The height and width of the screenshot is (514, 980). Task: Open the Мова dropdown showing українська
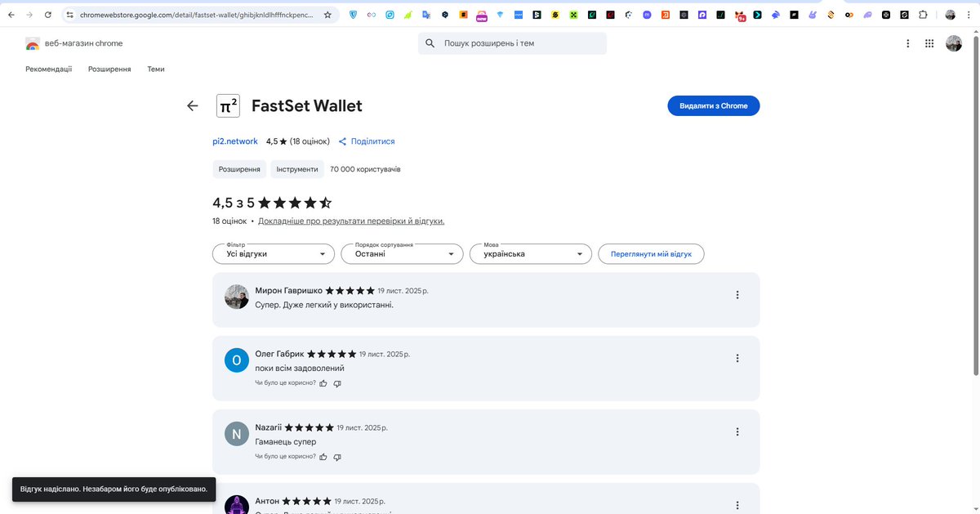(530, 253)
